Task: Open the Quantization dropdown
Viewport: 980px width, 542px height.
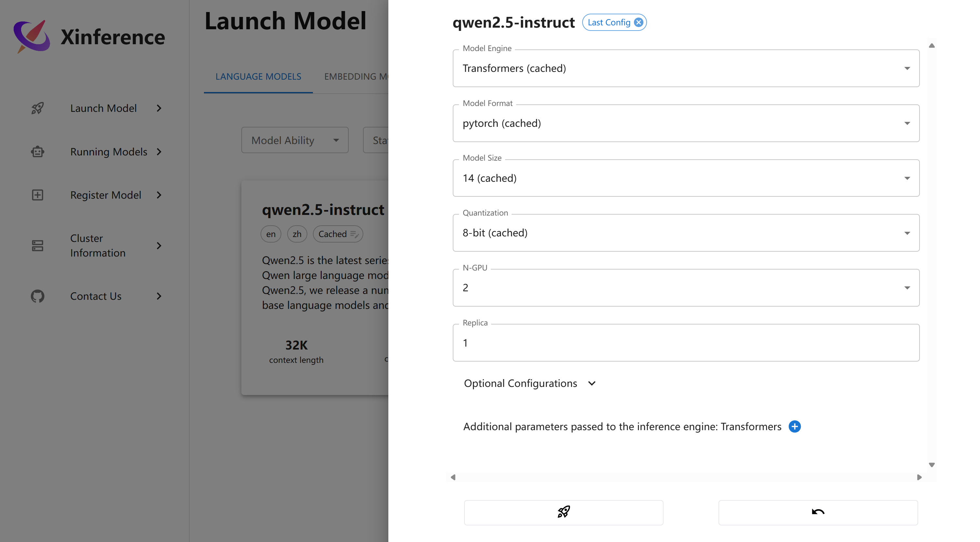Action: click(x=686, y=233)
